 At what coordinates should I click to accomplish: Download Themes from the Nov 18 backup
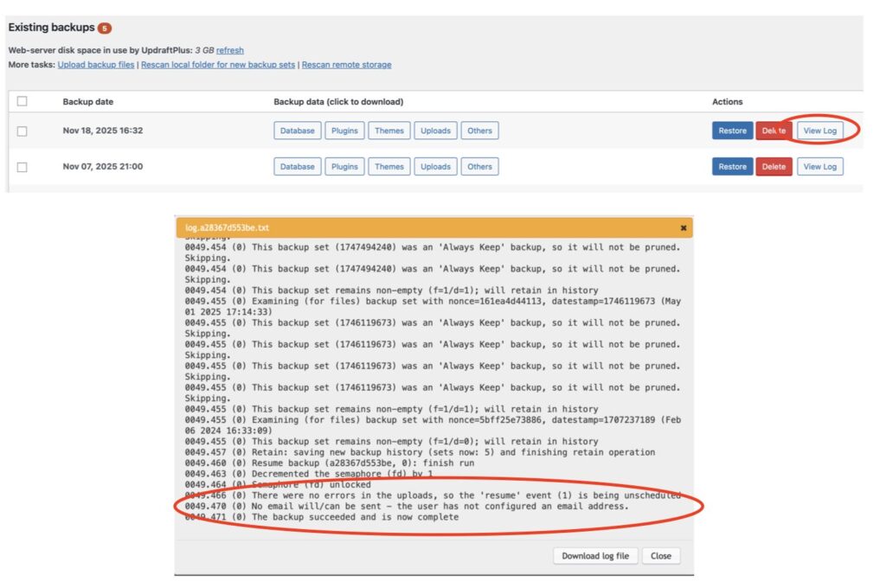pos(389,131)
